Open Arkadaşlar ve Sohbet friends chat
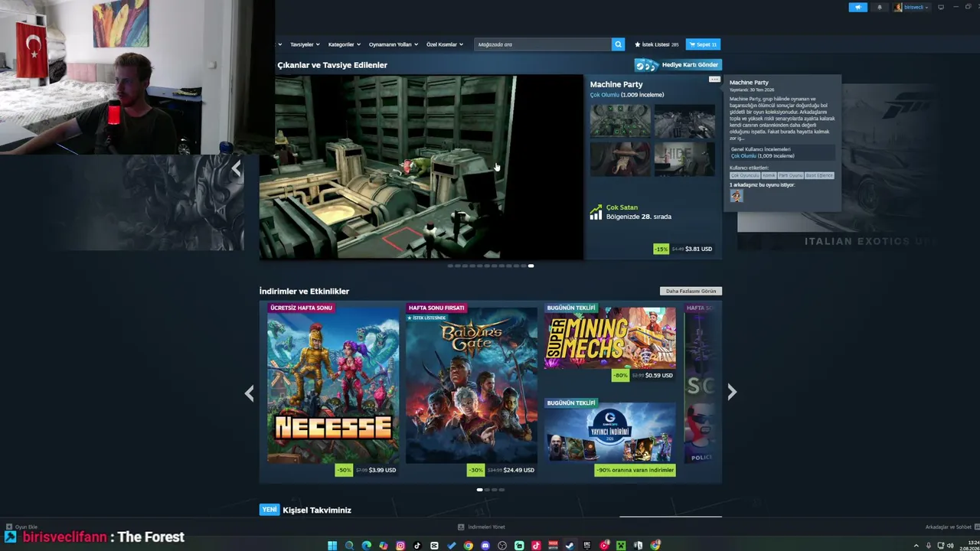 [948, 527]
